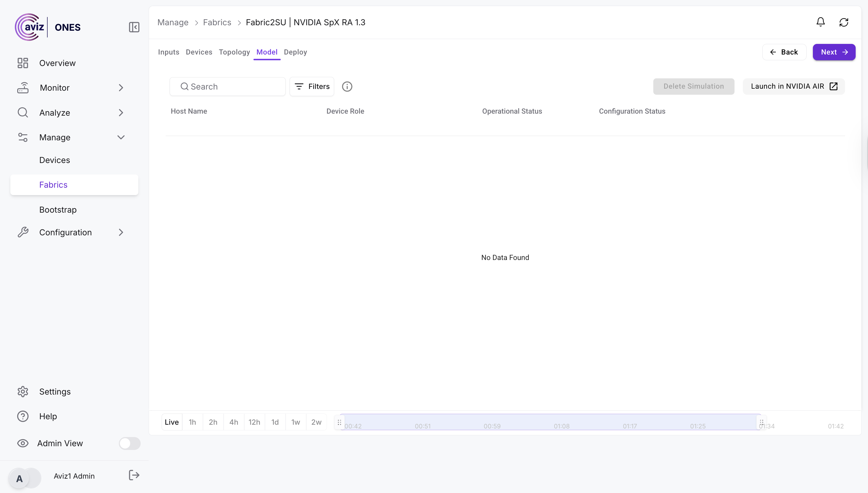
Task: Expand the Analyze section chevron
Action: (x=121, y=113)
